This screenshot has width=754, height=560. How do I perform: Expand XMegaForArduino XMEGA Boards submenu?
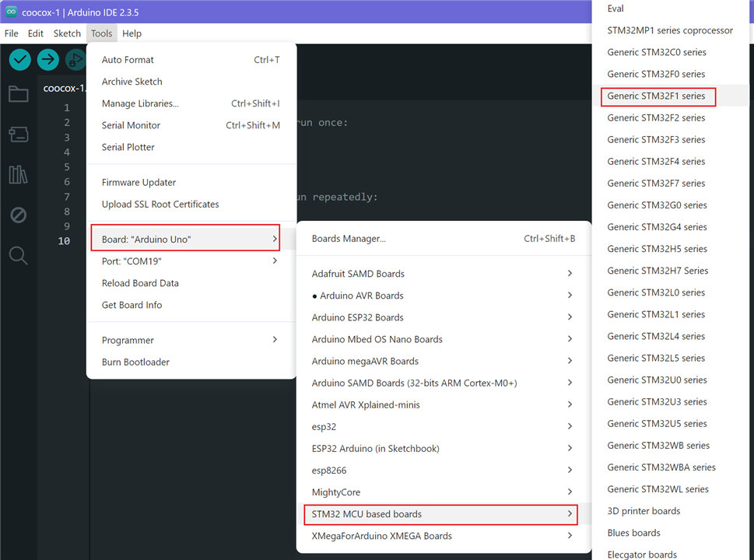pos(444,536)
